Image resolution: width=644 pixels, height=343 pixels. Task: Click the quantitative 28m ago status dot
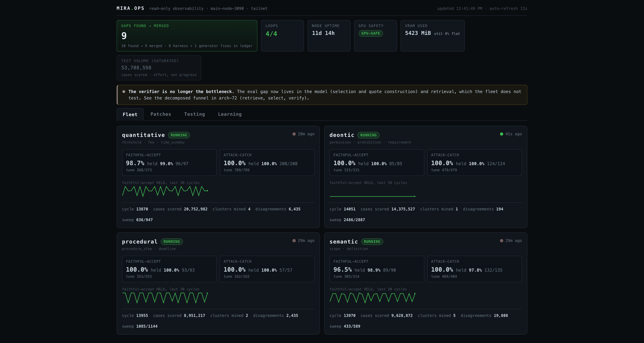(x=294, y=134)
